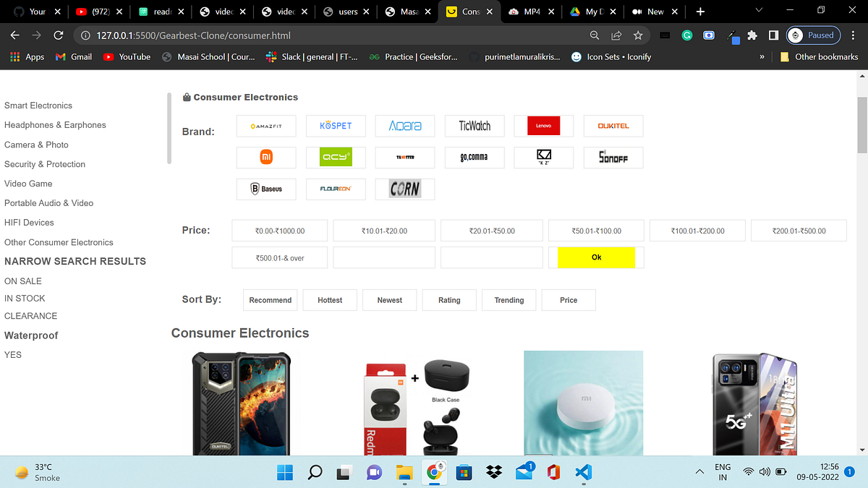Screen dimensions: 868x488
Task: Open the Gmail bookmark
Action: point(74,56)
